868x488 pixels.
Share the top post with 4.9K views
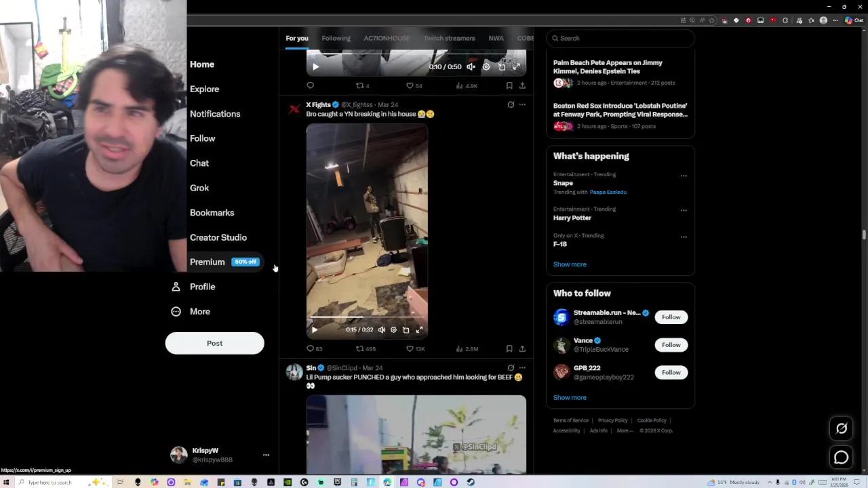pyautogui.click(x=522, y=86)
